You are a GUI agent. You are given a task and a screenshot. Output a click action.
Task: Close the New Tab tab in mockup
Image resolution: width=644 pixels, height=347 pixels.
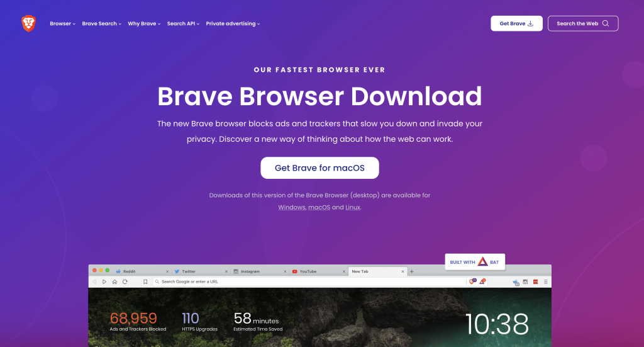tap(402, 271)
